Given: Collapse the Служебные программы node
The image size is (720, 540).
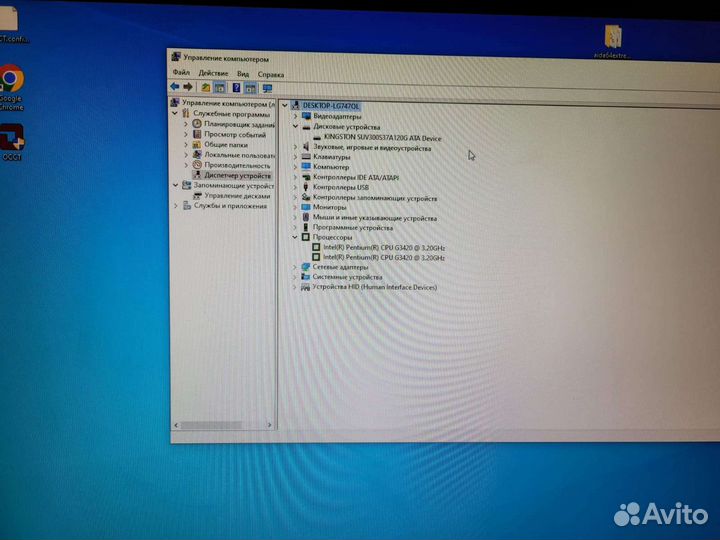Looking at the screenshot, I should pos(175,113).
